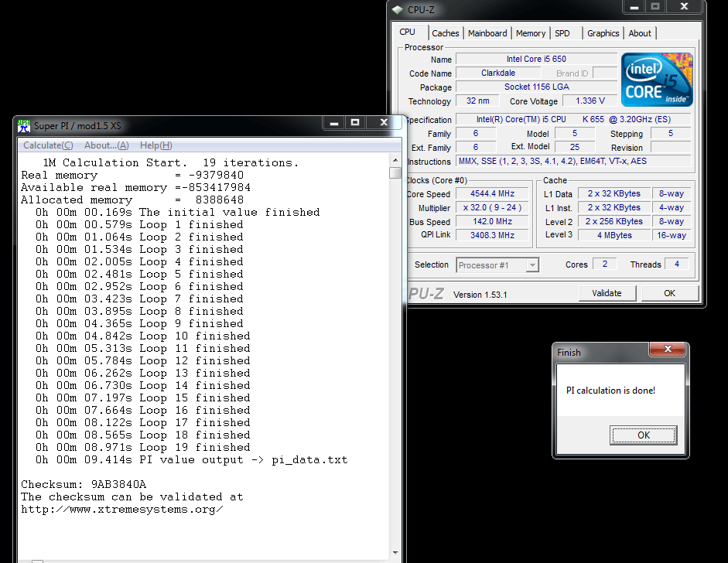
Task: Click OK button in CPU-Z window
Action: coord(669,293)
